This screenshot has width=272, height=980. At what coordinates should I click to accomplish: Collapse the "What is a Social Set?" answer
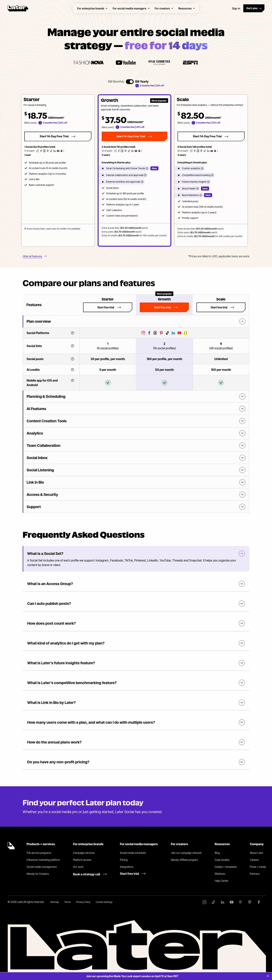coord(242,554)
